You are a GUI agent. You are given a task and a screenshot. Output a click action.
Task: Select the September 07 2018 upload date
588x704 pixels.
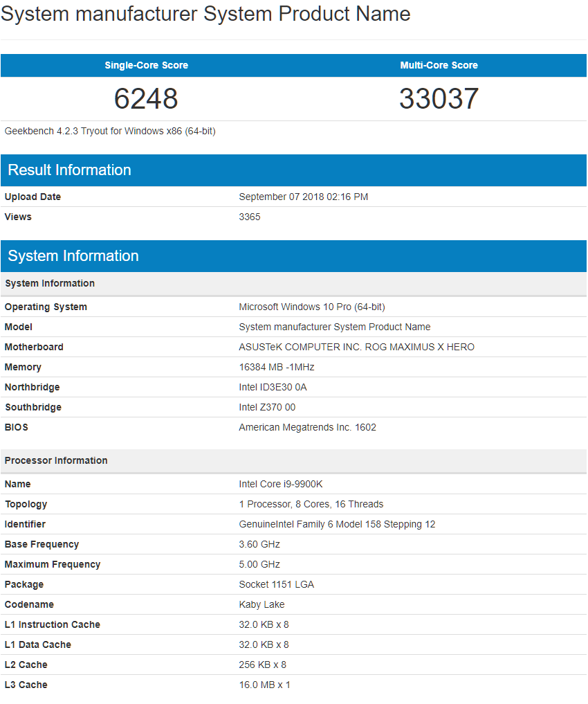(x=304, y=197)
